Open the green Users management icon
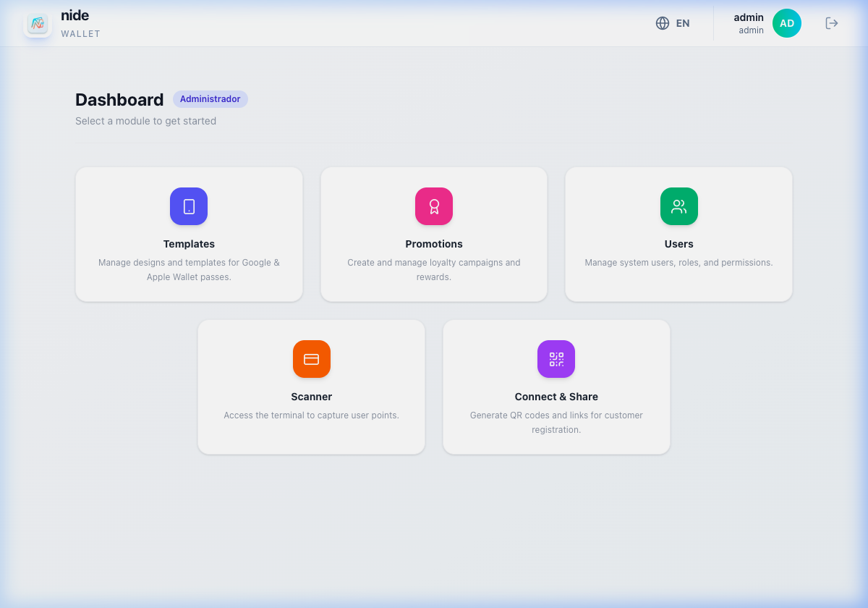Viewport: 868px width, 608px height. click(678, 206)
